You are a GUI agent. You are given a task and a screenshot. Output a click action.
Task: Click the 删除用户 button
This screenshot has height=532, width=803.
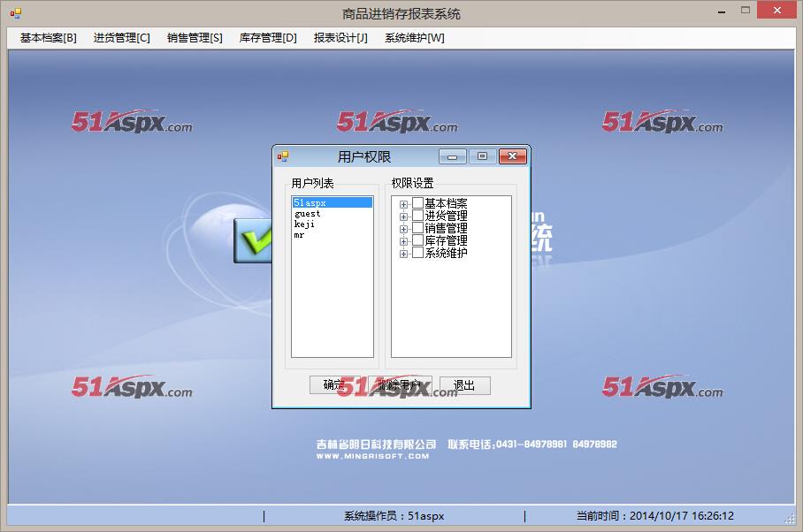pos(400,385)
